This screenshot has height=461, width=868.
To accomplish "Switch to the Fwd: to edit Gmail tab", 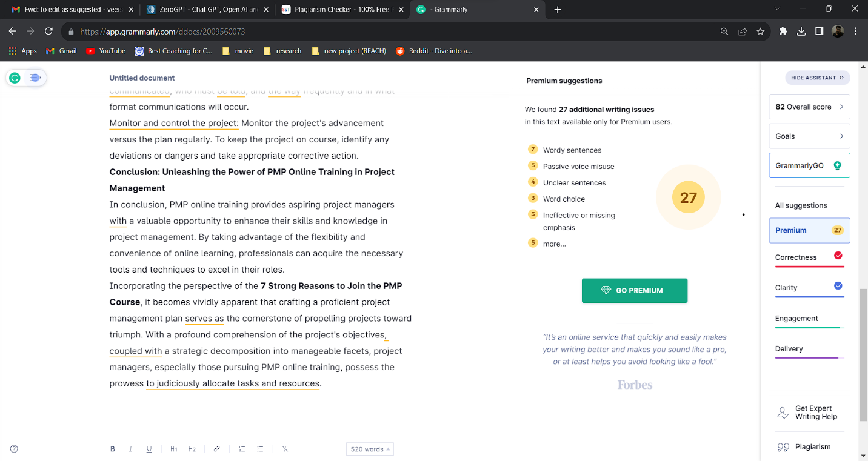I will click(x=72, y=10).
